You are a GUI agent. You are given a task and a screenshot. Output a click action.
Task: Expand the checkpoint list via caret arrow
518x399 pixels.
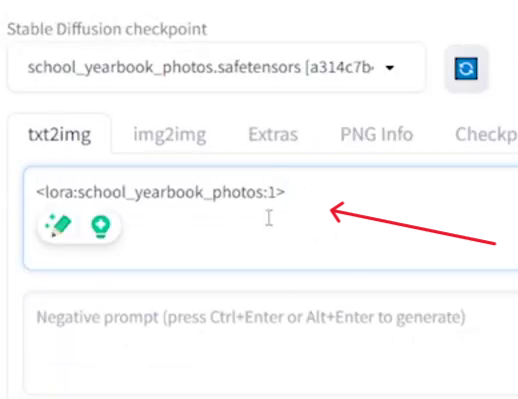click(389, 68)
